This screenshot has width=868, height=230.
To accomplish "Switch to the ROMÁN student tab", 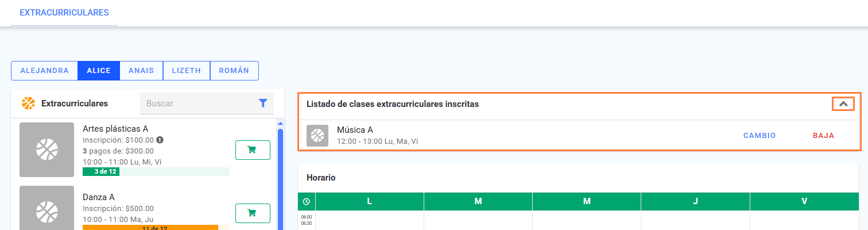I will pyautogui.click(x=234, y=71).
